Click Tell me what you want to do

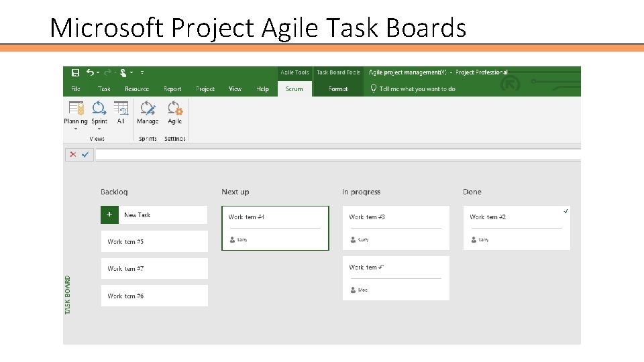click(417, 89)
